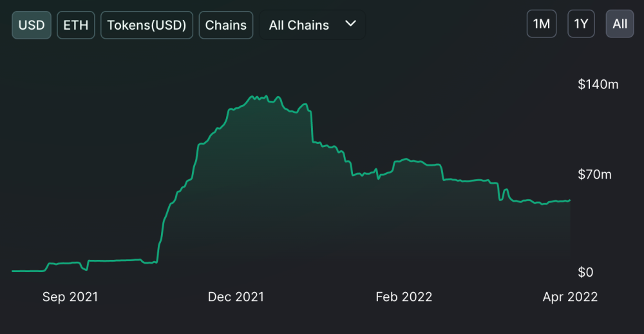Click the flat start of the chart line

pyautogui.click(x=26, y=271)
